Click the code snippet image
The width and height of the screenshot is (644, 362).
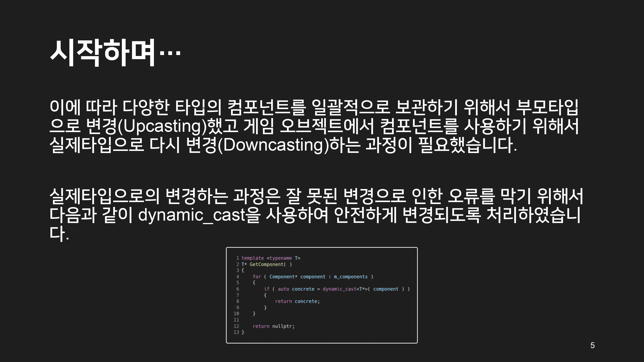click(322, 295)
